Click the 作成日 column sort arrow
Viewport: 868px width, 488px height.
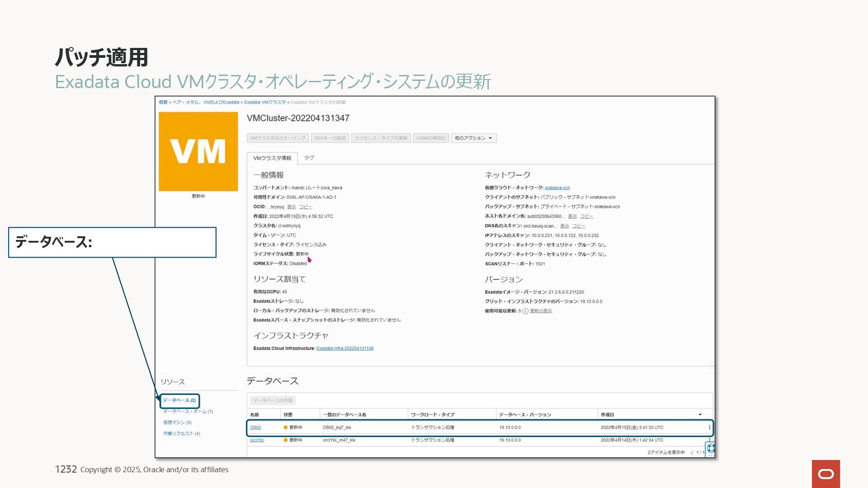pyautogui.click(x=700, y=415)
